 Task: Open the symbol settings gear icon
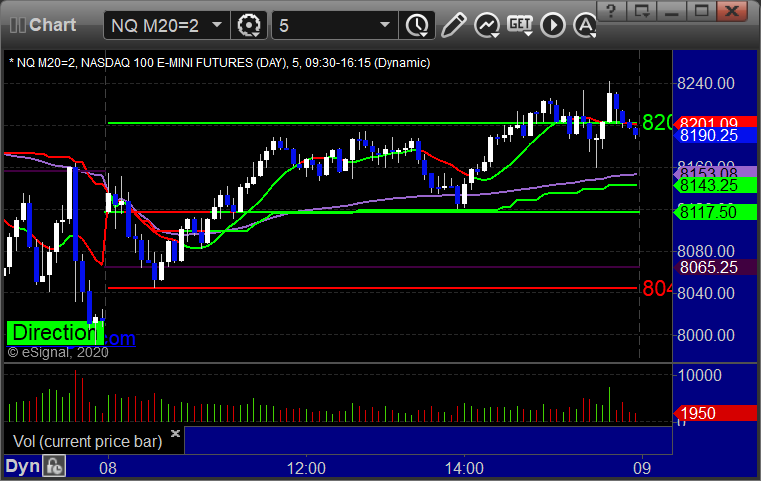(248, 25)
